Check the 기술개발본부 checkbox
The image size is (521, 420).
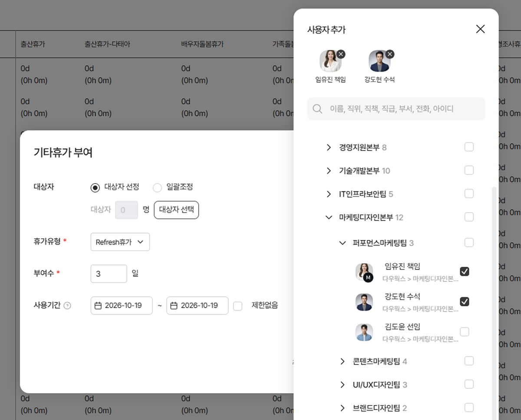coord(469,171)
